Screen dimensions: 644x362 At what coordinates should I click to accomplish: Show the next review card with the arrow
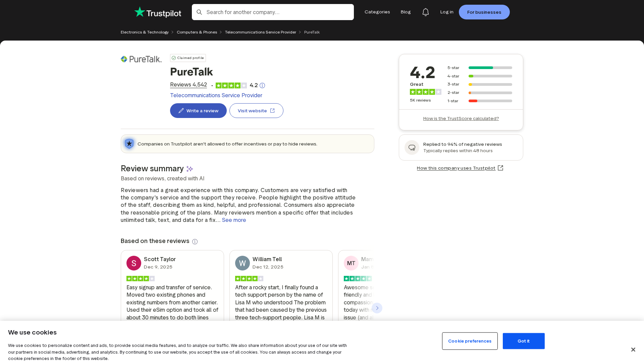pyautogui.click(x=377, y=308)
